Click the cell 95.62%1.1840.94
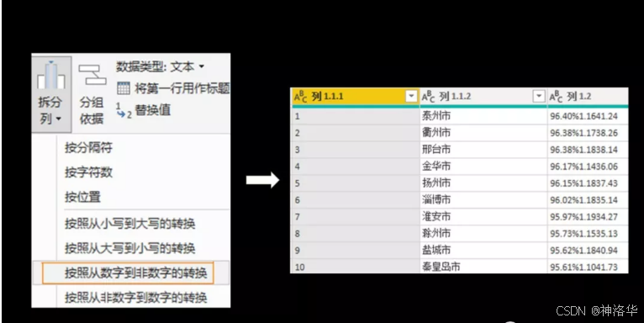 click(x=589, y=251)
